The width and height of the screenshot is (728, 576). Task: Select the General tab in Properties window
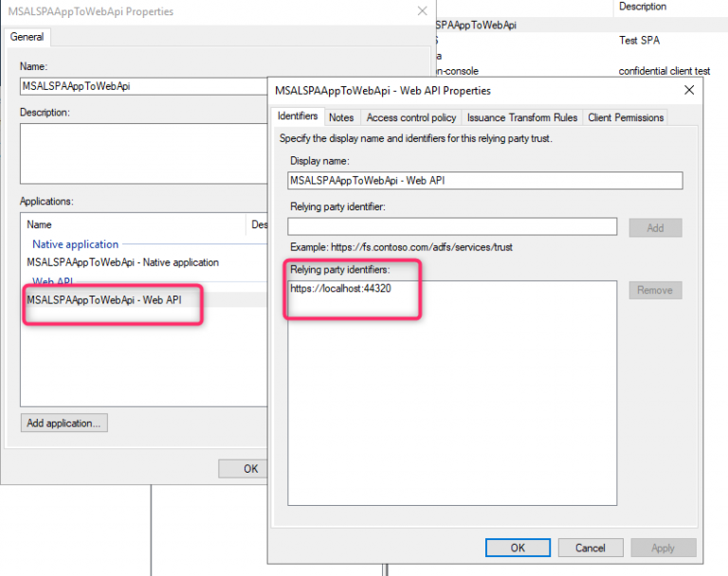tap(27, 37)
